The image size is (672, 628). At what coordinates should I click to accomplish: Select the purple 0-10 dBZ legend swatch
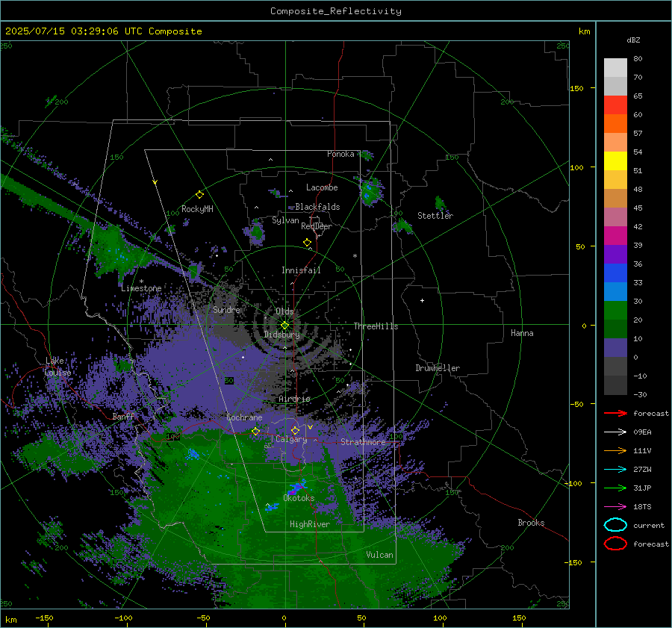tap(615, 348)
